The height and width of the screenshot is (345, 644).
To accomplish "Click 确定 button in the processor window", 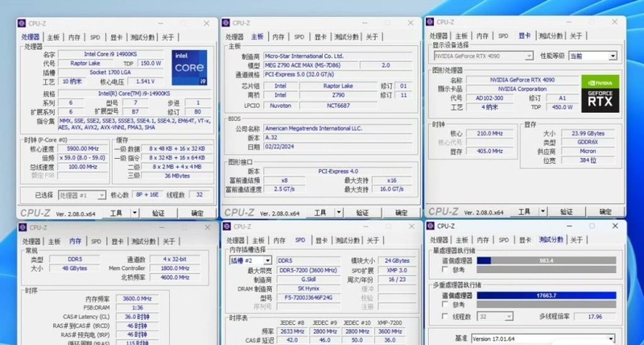I will click(x=197, y=213).
